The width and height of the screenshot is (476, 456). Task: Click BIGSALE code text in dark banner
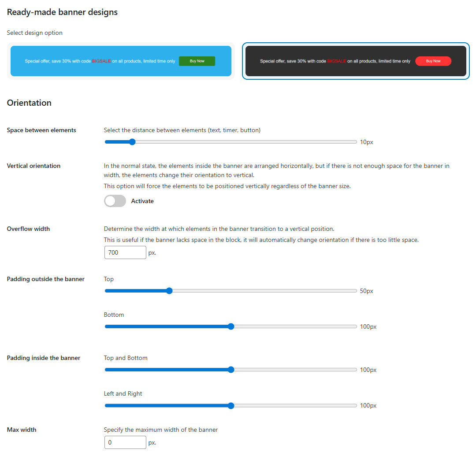coord(337,61)
